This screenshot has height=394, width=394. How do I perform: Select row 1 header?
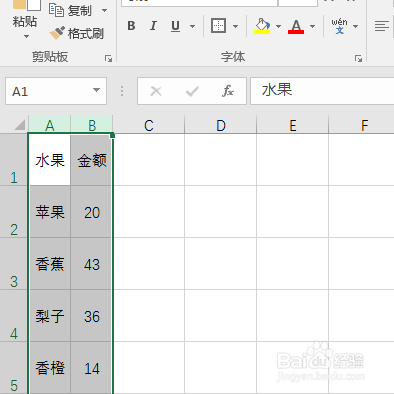click(14, 160)
